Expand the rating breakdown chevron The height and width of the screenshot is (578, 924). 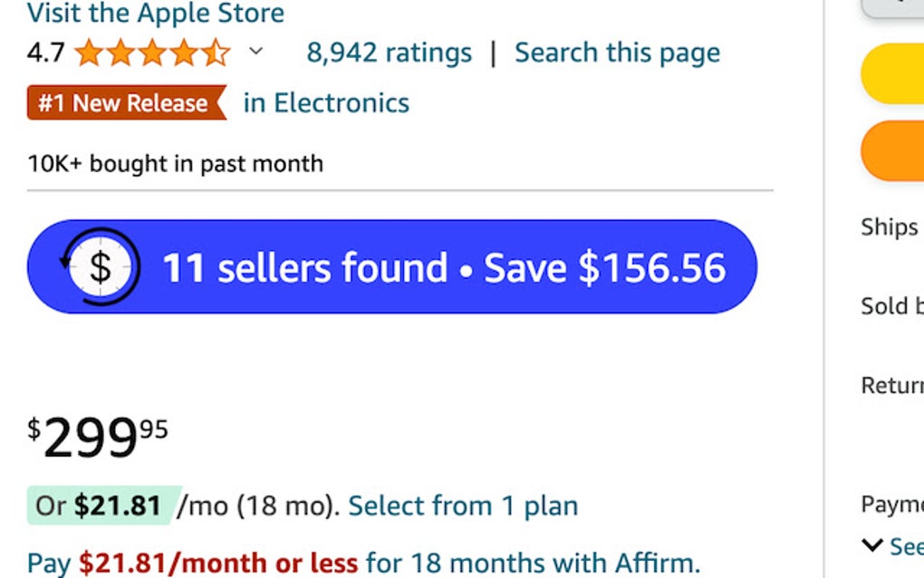[255, 52]
